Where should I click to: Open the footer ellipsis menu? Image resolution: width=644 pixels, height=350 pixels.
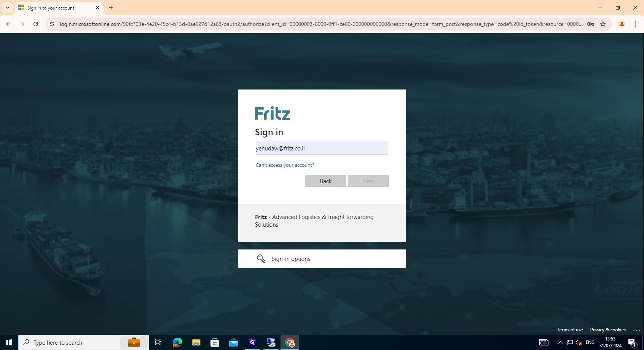click(x=636, y=330)
